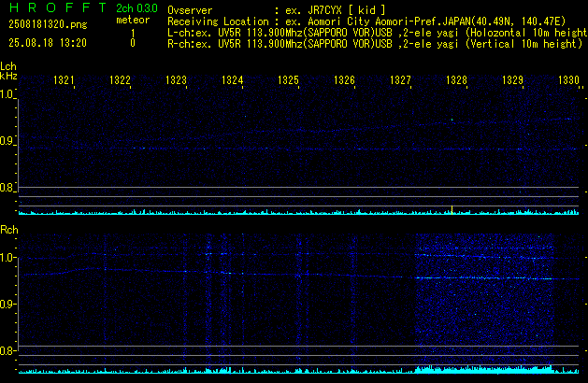
Task: Select the Receiving Location Aomori City line
Action: pos(366,21)
